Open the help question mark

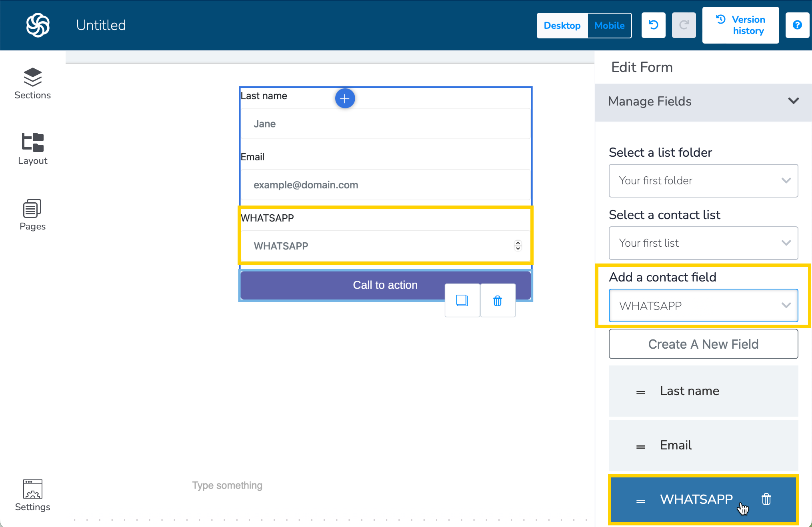tap(797, 25)
